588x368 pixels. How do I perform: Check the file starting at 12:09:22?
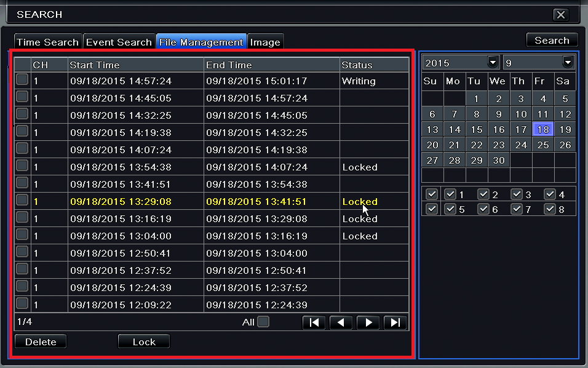[x=22, y=303]
